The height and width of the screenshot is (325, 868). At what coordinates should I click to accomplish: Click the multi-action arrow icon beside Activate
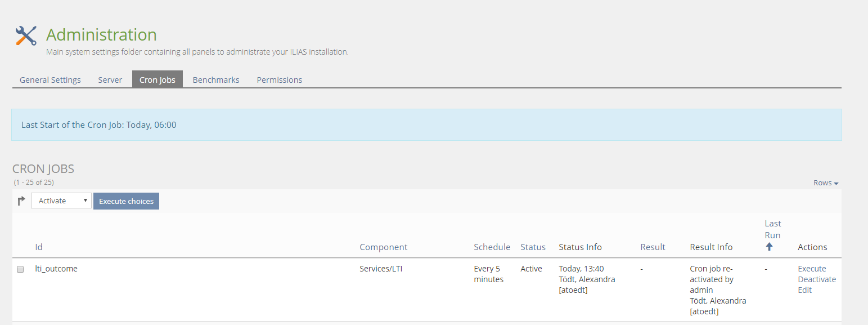tap(21, 201)
